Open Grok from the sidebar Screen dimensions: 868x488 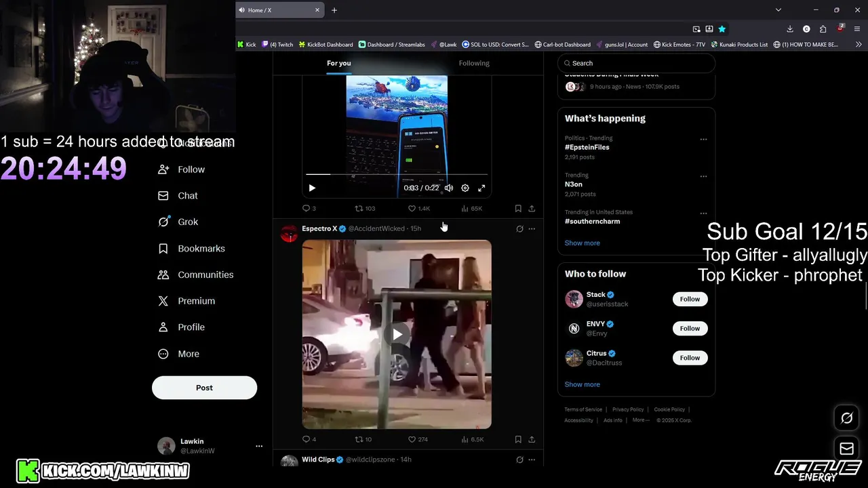(x=178, y=222)
